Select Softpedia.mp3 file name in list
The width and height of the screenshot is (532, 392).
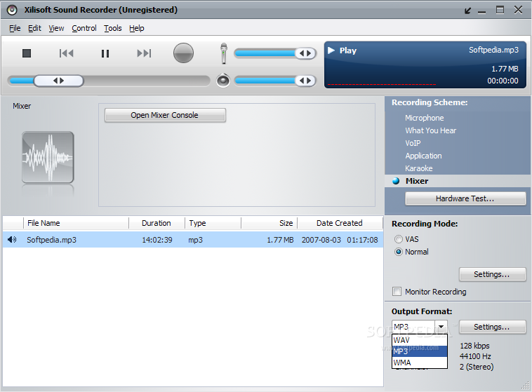(51, 240)
